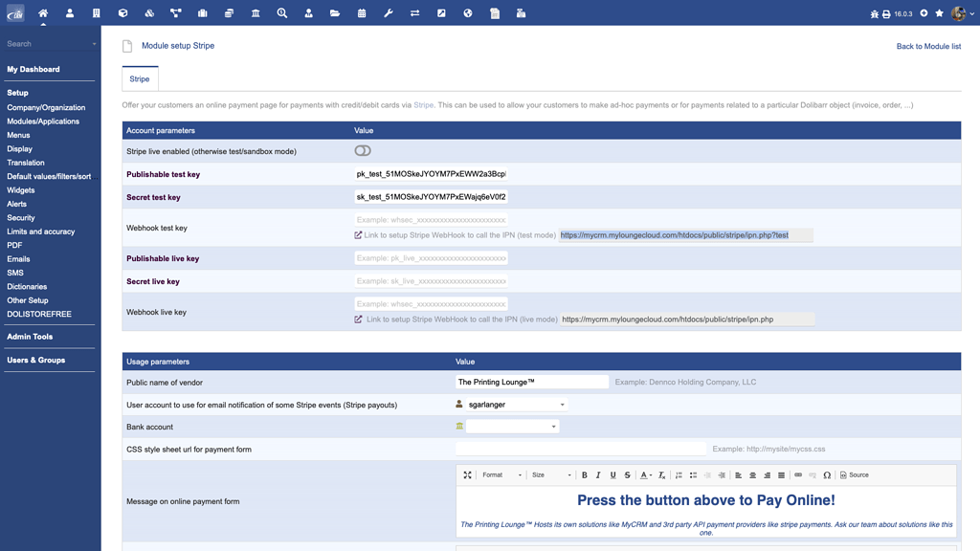Viewport: 980px width, 551px height.
Task: Toggle Stripe live enabled switch
Action: 363,151
